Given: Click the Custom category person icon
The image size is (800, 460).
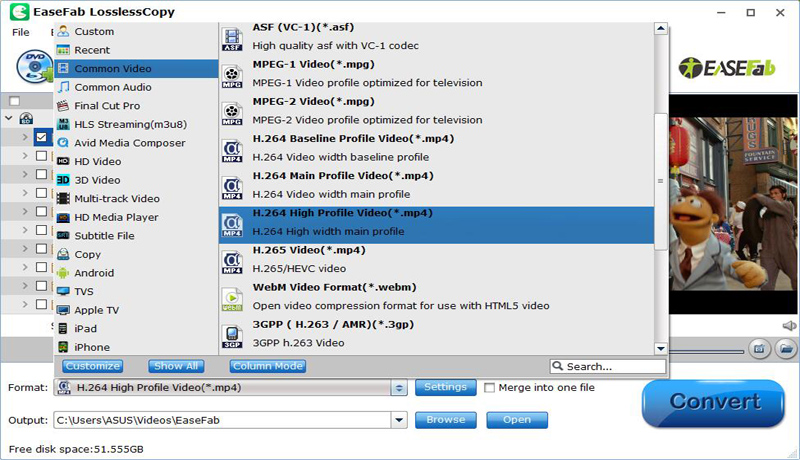Looking at the screenshot, I should 63,31.
